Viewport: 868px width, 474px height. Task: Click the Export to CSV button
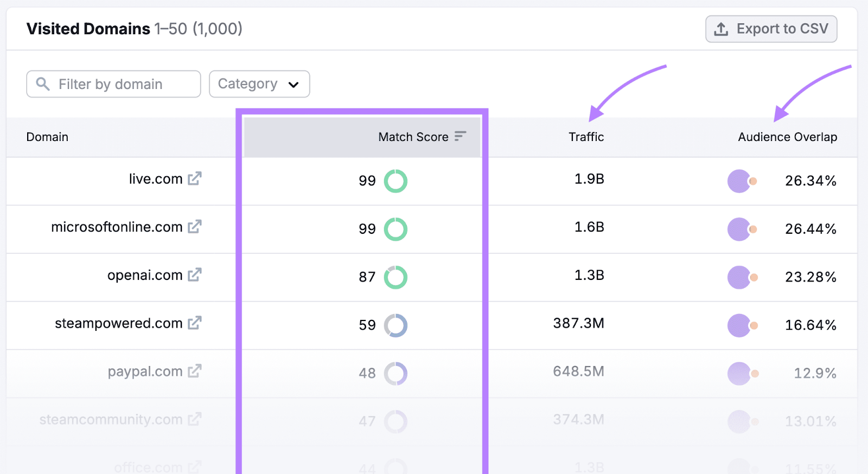[x=771, y=29]
